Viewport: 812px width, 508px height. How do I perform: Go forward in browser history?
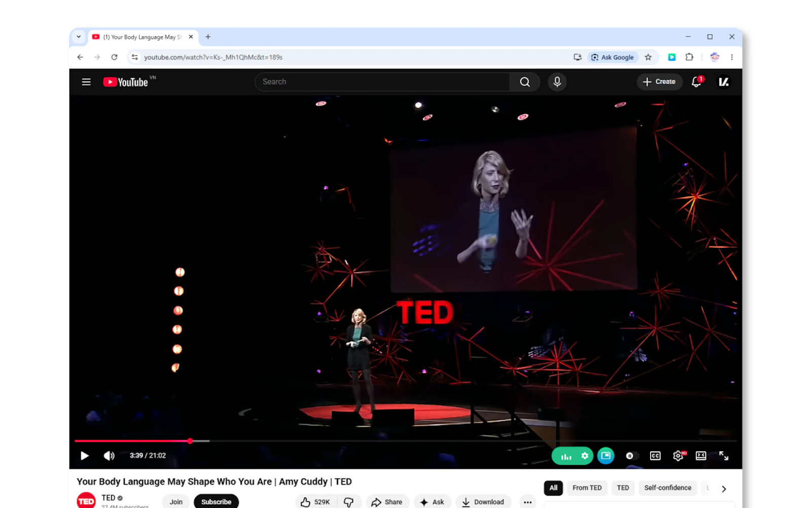[97, 57]
